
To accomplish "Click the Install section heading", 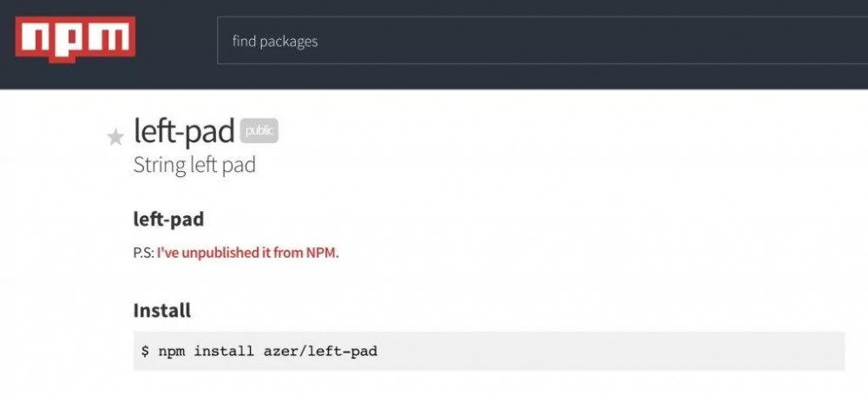I will 161,310.
